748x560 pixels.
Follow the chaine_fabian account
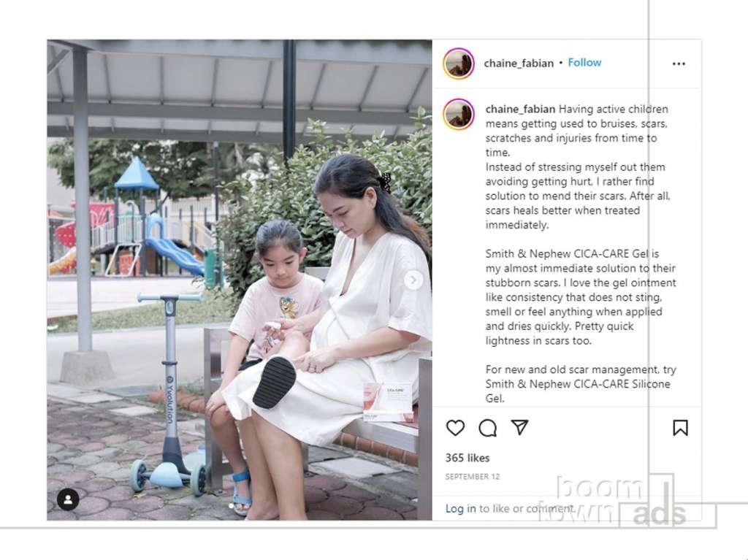tap(584, 63)
